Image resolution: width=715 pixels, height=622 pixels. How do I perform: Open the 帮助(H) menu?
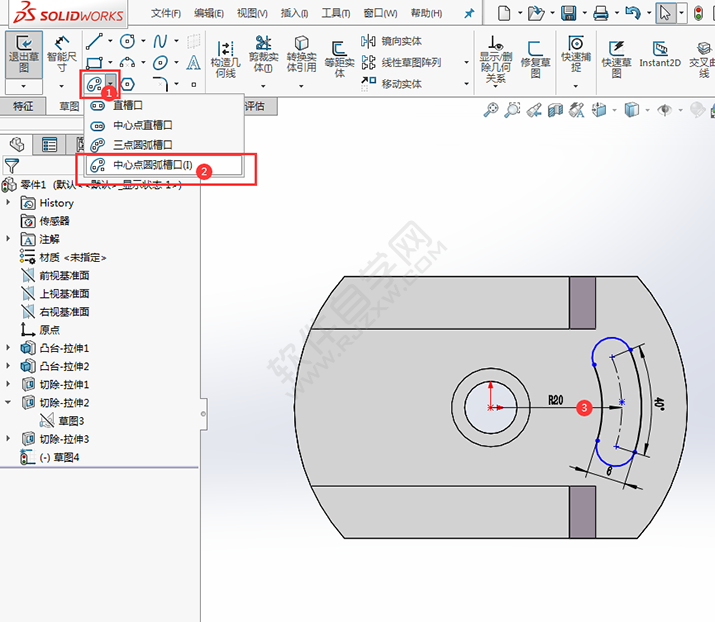click(x=426, y=13)
